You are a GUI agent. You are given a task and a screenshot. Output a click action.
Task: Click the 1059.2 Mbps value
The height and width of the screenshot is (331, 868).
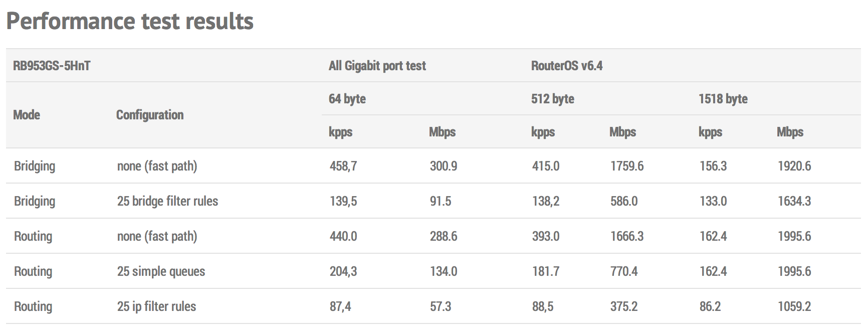794,306
